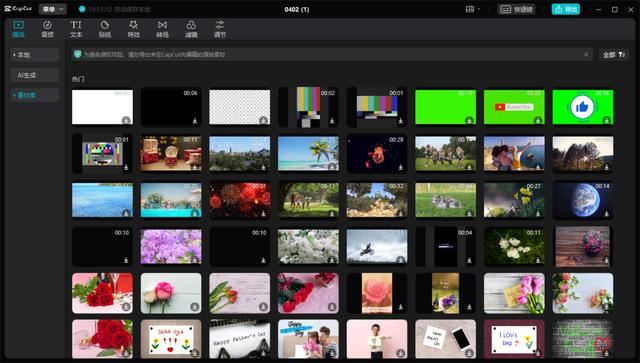The height and width of the screenshot is (363, 640).
Task: Open the layout switcher dropdown
Action: [473, 9]
